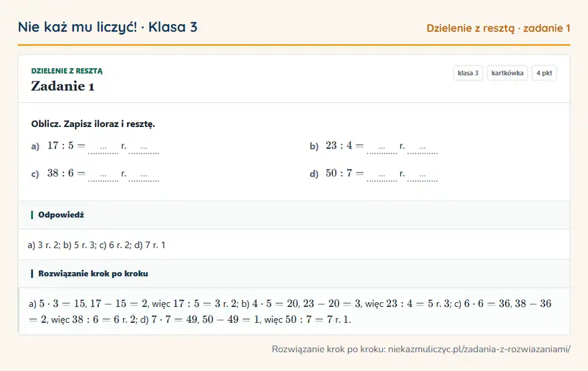Select the remainder blank for 50 : 7

click(422, 176)
